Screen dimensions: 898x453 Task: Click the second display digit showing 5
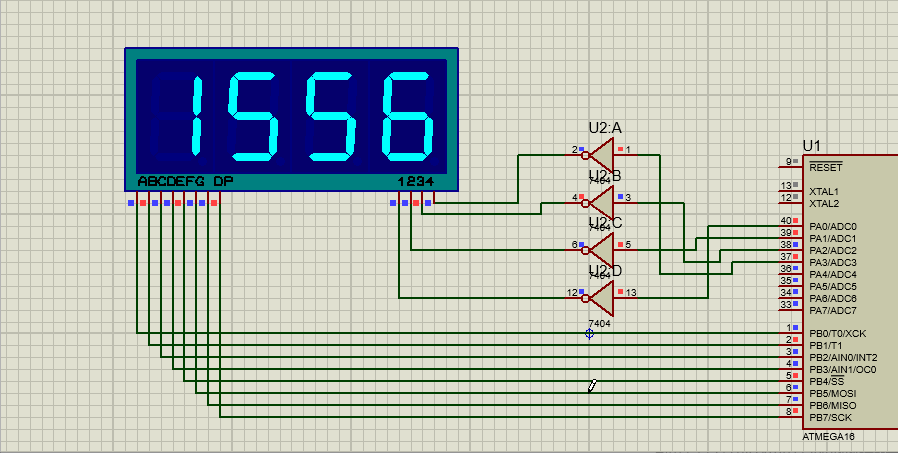tap(253, 116)
